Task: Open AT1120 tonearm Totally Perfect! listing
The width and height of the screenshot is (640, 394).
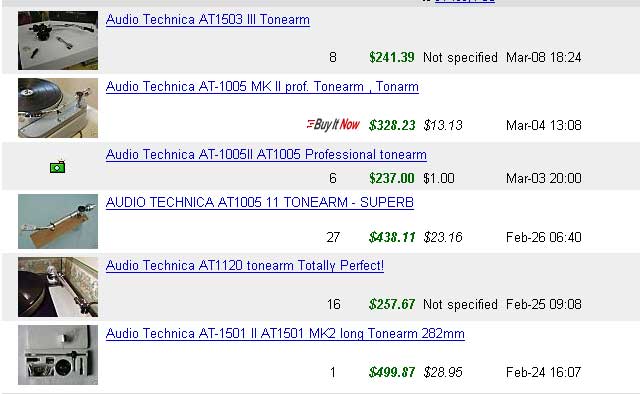Action: (x=244, y=265)
